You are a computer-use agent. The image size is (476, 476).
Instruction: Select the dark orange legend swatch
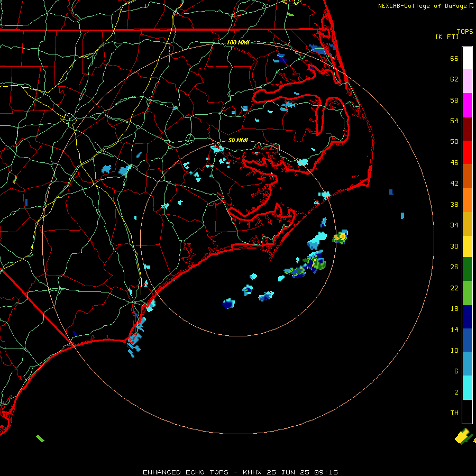467,176
